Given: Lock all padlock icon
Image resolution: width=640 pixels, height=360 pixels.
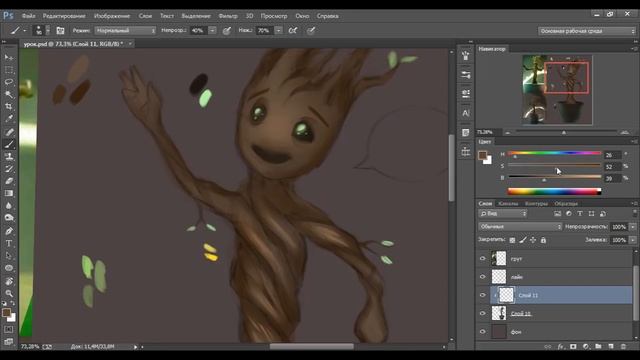Looking at the screenshot, I should point(543,240).
